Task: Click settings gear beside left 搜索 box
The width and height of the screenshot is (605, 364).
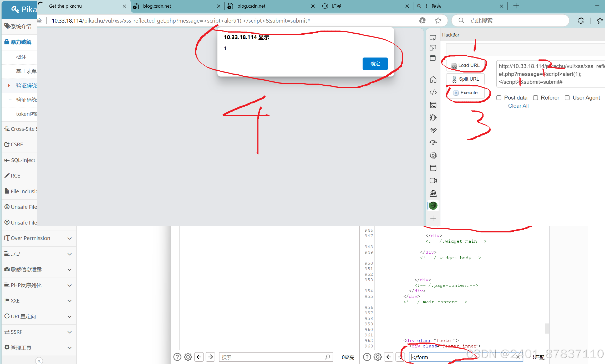Action: click(188, 357)
